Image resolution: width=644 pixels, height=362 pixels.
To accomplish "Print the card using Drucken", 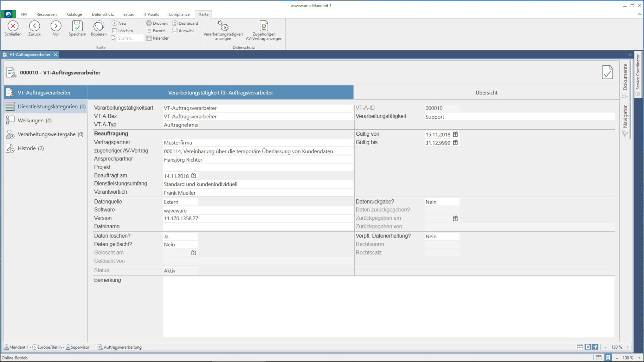I will click(157, 23).
